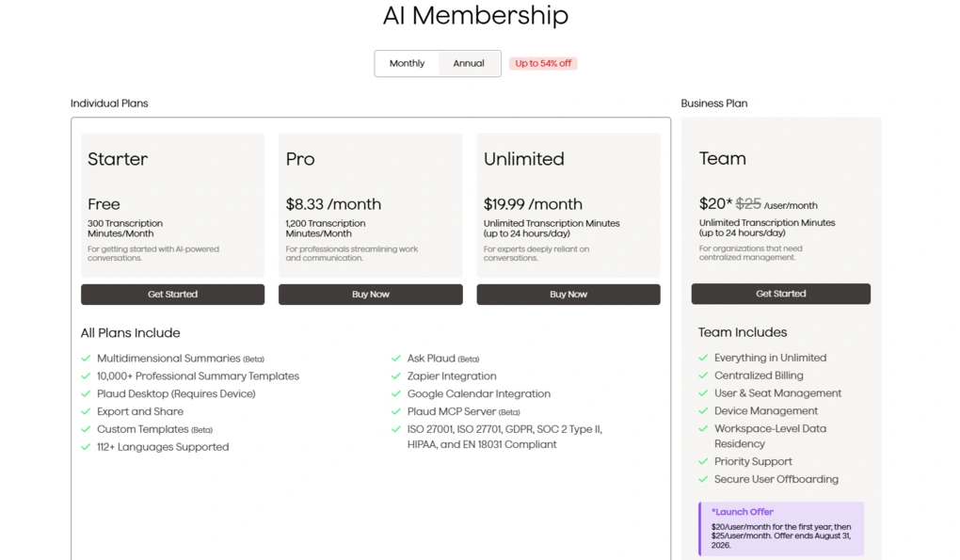This screenshot has height=560, width=960.
Task: Click the Google Calendar Integration feature text
Action: point(479,394)
